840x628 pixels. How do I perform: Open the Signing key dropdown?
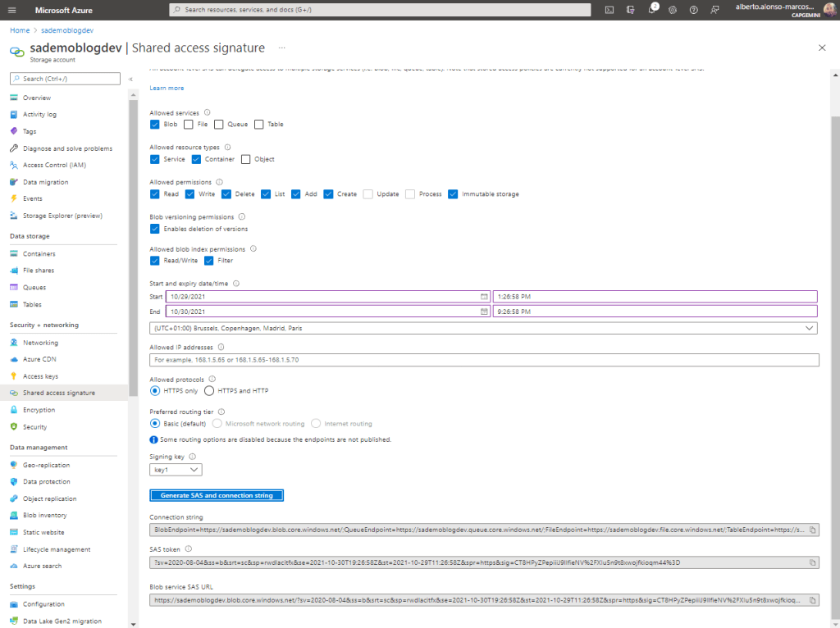click(x=176, y=470)
